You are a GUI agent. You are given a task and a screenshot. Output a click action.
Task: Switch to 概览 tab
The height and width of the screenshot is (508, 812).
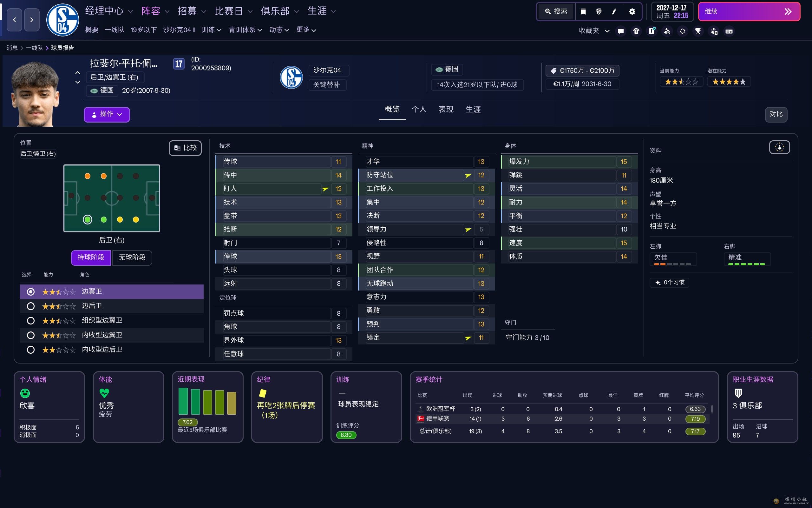click(x=392, y=109)
